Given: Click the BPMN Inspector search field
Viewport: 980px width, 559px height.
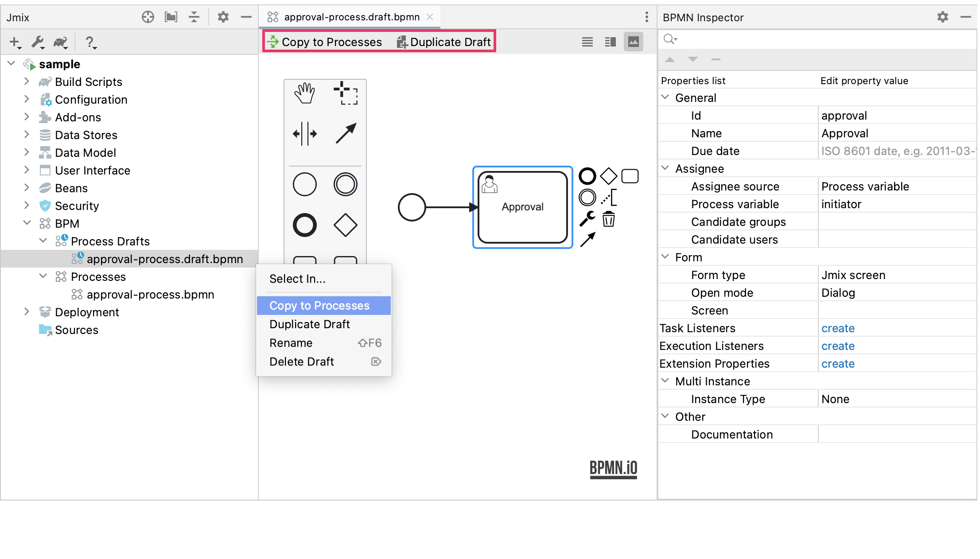Looking at the screenshot, I should pyautogui.click(x=818, y=39).
